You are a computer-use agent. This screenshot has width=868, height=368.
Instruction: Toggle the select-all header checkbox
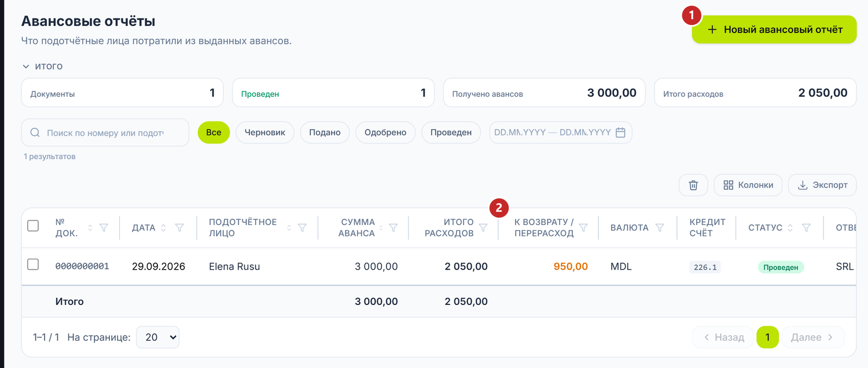[33, 226]
